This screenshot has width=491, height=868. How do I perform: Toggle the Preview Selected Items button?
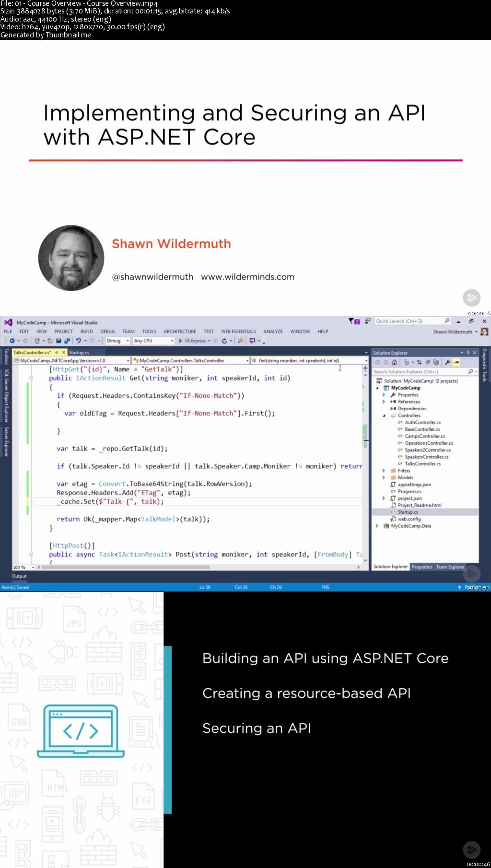(456, 362)
